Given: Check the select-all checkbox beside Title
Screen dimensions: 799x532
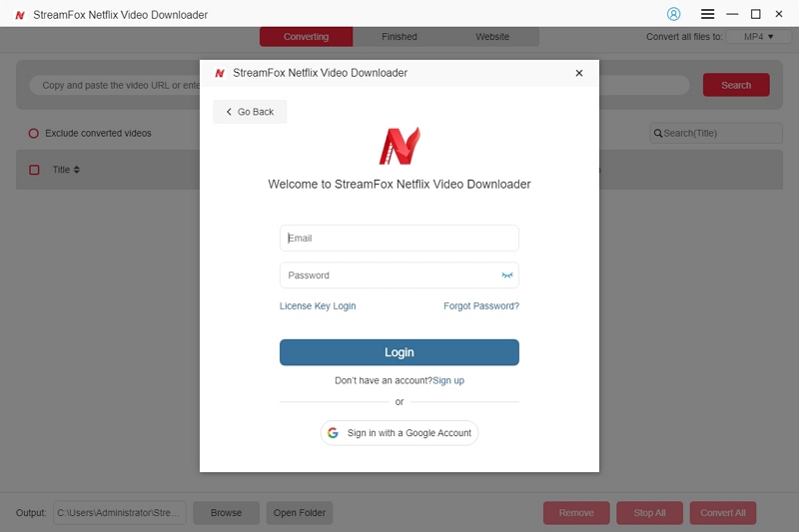Looking at the screenshot, I should (34, 170).
